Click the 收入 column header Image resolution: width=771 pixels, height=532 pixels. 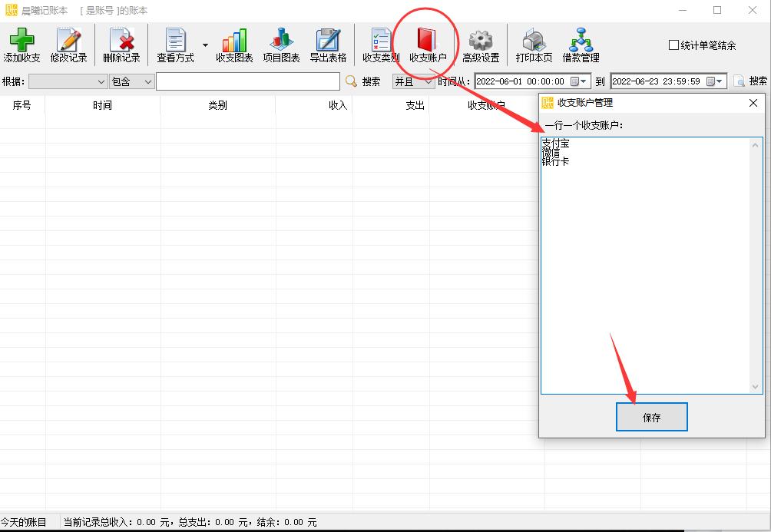pos(314,105)
